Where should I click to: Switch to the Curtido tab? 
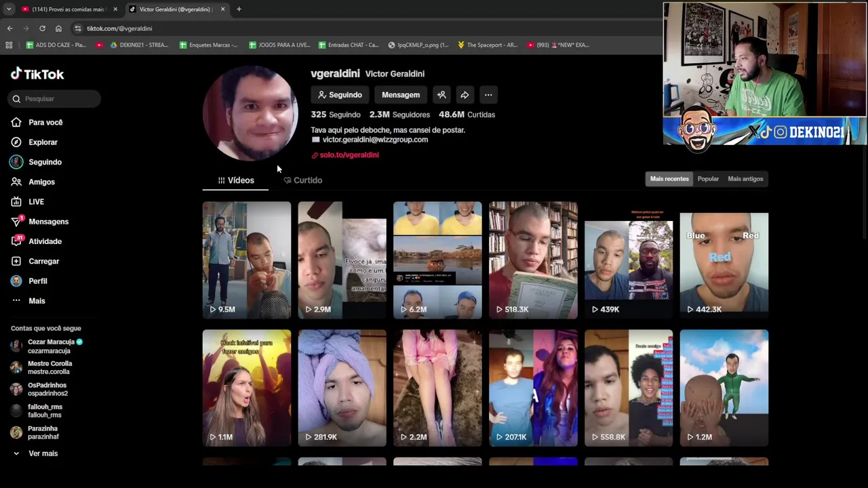point(302,180)
